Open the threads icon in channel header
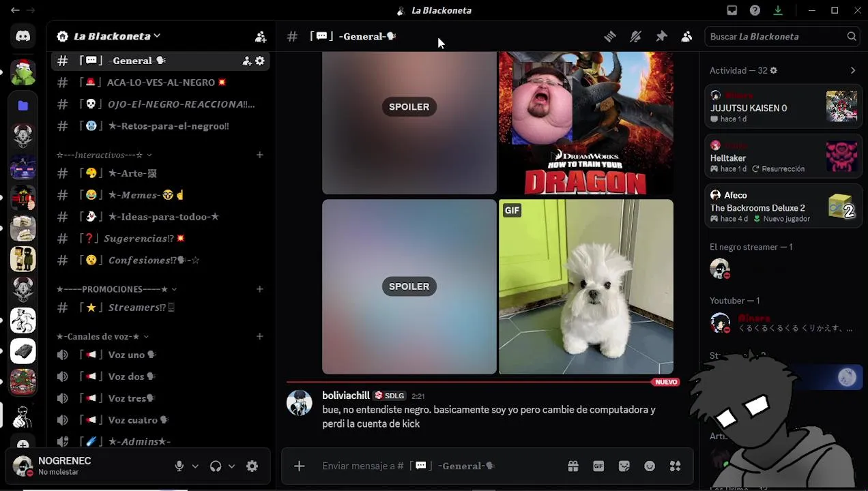 (610, 37)
